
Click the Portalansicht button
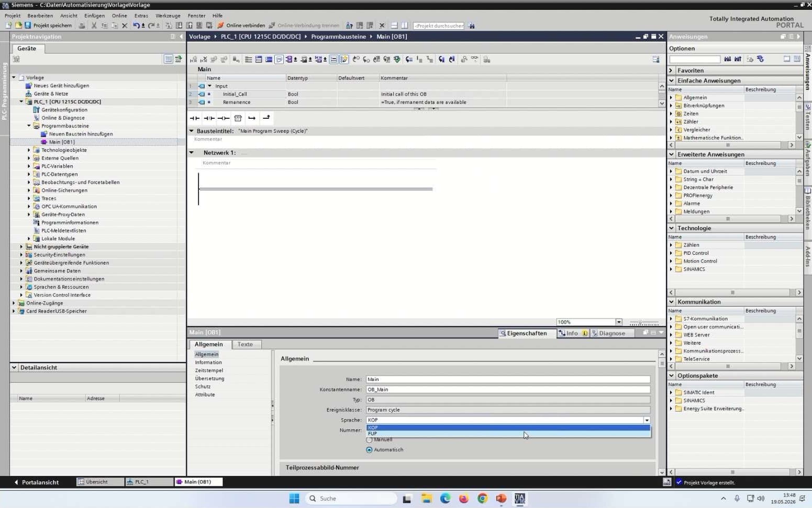pos(37,482)
